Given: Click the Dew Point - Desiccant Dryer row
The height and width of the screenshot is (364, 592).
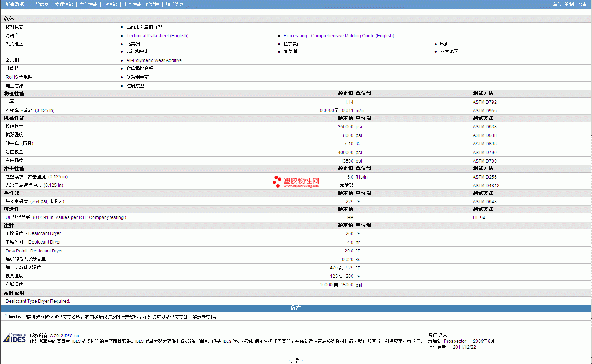Looking at the screenshot, I should (34, 251).
